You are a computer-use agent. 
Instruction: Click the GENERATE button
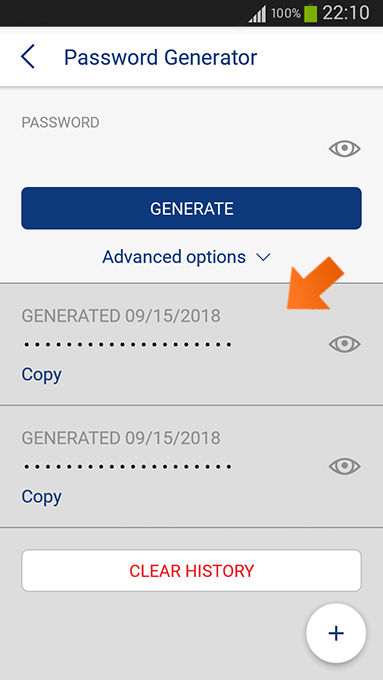click(191, 208)
